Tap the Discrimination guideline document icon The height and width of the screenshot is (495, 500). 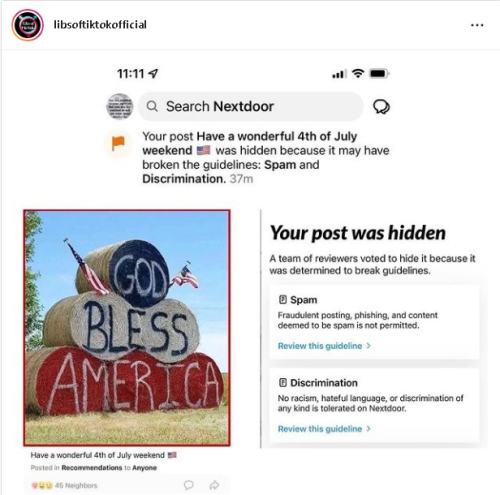[282, 382]
